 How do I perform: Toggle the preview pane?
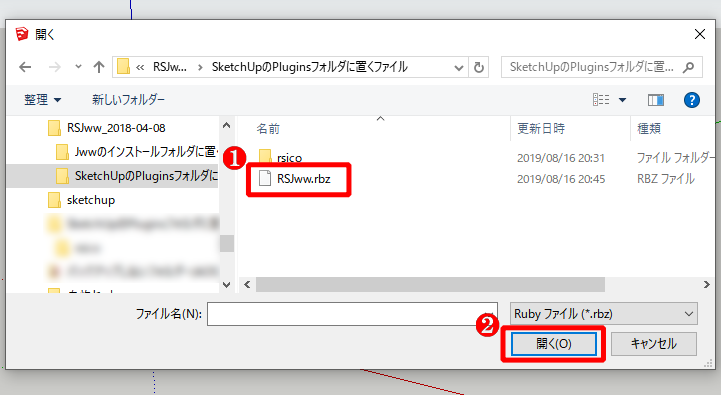tap(656, 100)
